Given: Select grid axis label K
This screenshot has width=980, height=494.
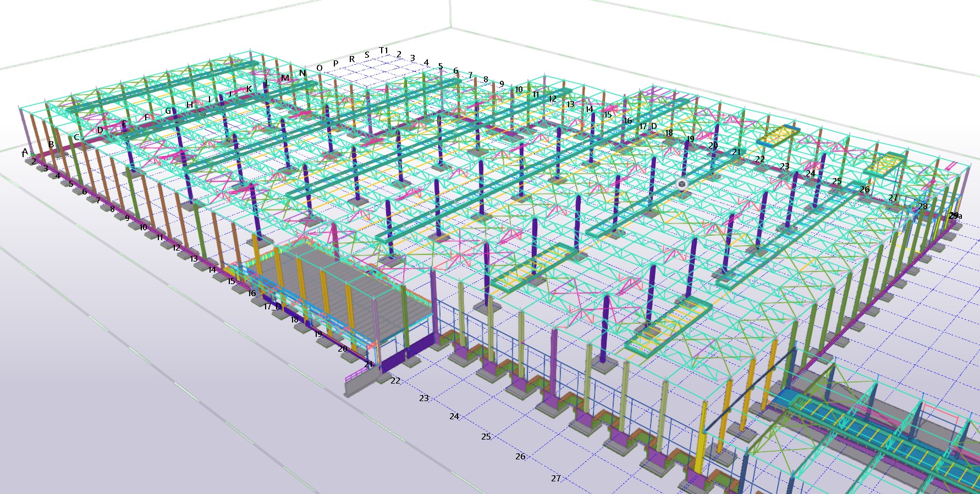Looking at the screenshot, I should (249, 89).
